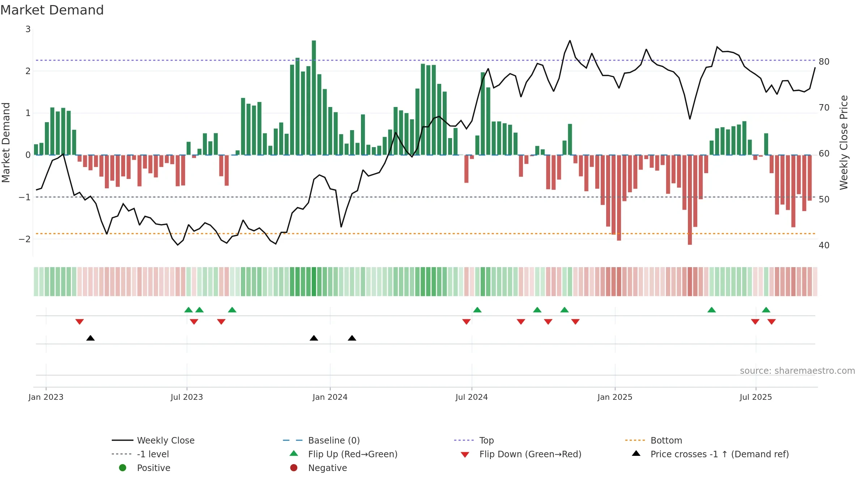Click the rotated Market Demand y-axis title
868x488 pixels.
6,142
